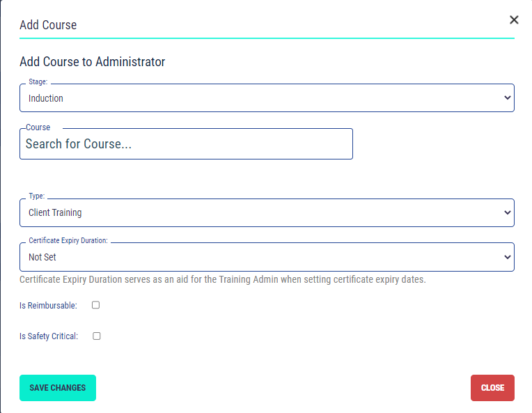Click the 'Certificate Expiry Duration:' field label
This screenshot has width=532, height=413.
[x=68, y=240]
